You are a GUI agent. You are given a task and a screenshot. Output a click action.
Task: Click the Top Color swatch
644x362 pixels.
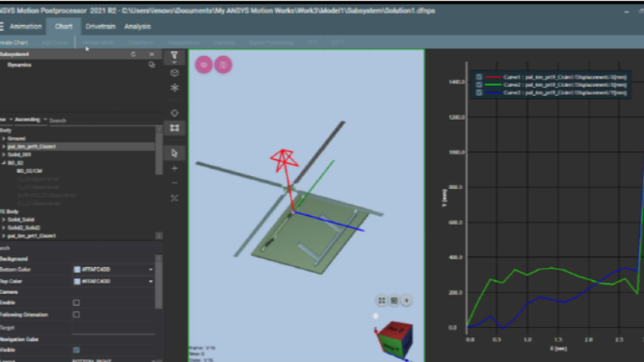coord(77,281)
